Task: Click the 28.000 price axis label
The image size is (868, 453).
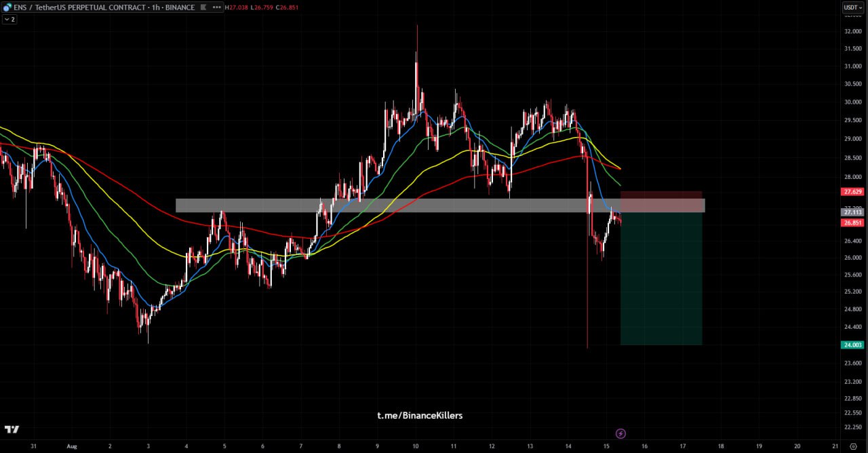Action: coord(852,177)
